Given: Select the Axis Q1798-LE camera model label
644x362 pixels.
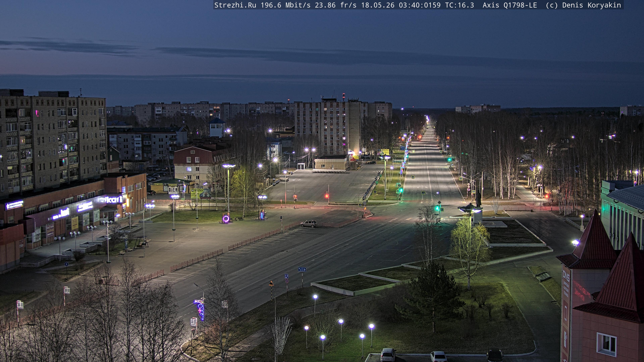Looking at the screenshot, I should coord(510,5).
